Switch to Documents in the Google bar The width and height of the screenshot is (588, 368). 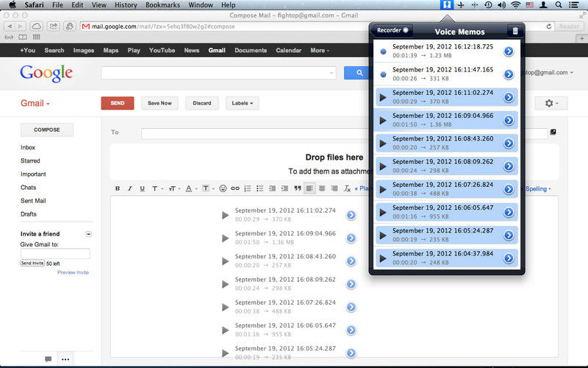point(251,50)
